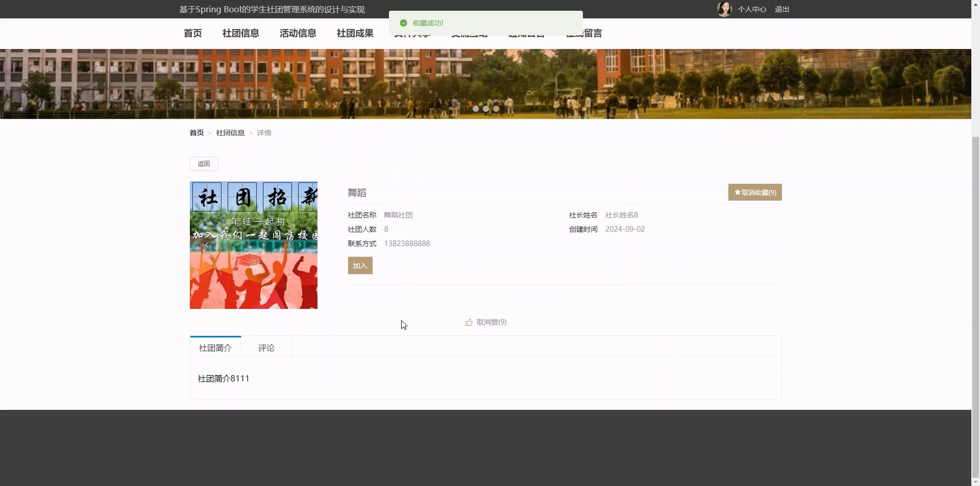Click the user avatar picture
Image resolution: width=980 pixels, height=486 pixels.
(x=724, y=9)
